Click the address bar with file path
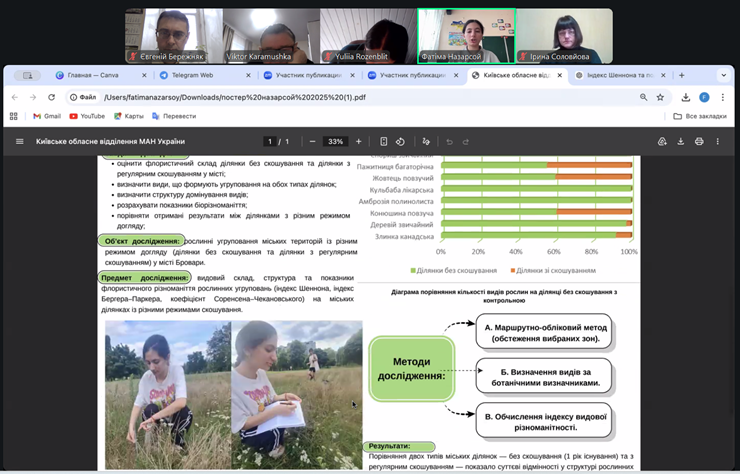Image resolution: width=740 pixels, height=474 pixels. click(x=350, y=97)
